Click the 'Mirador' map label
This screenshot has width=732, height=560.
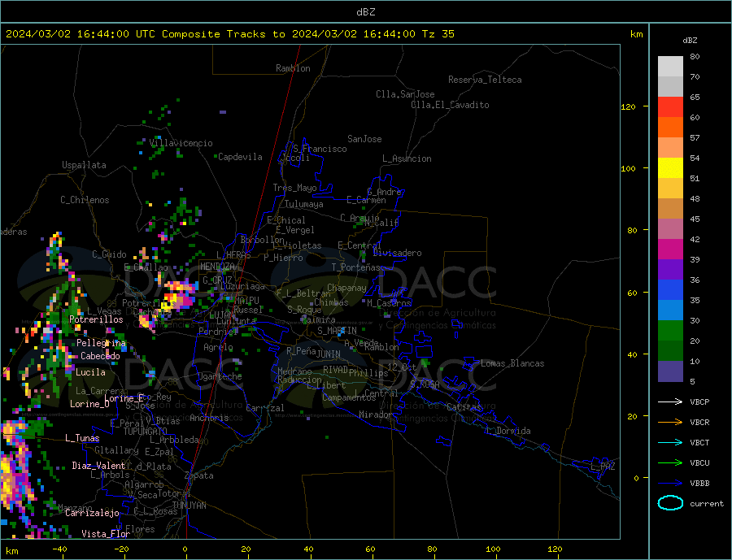(376, 415)
